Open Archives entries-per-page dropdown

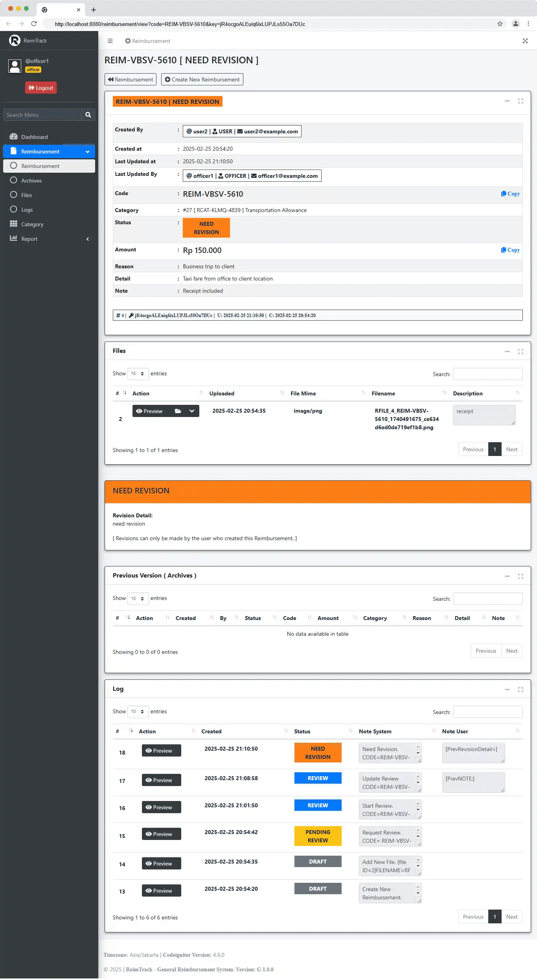tap(138, 598)
